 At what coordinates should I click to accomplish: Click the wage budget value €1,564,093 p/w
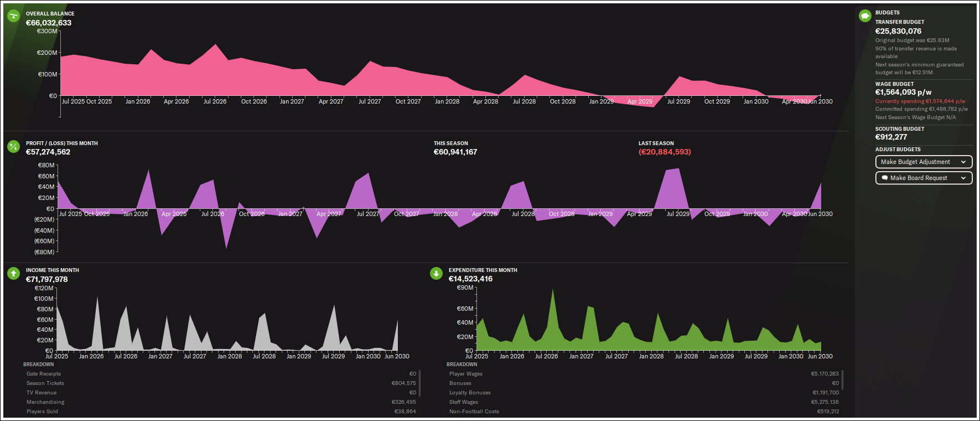[x=904, y=93]
